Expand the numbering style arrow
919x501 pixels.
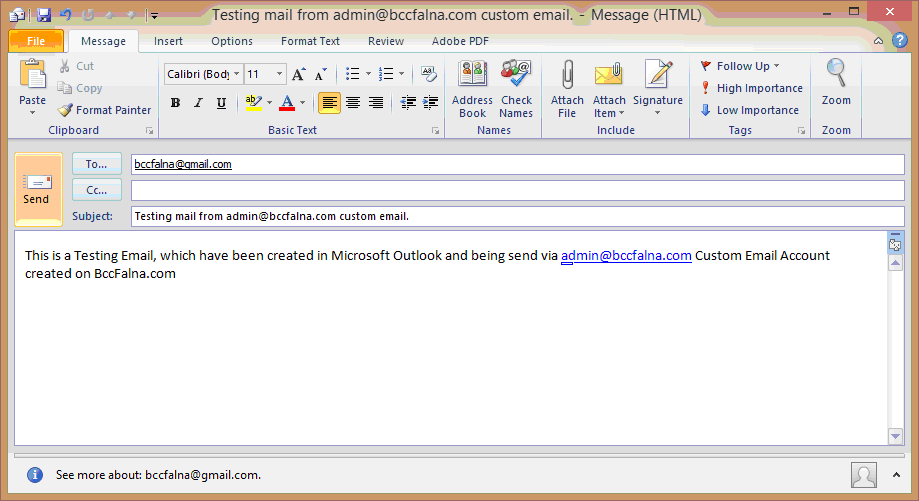(401, 74)
